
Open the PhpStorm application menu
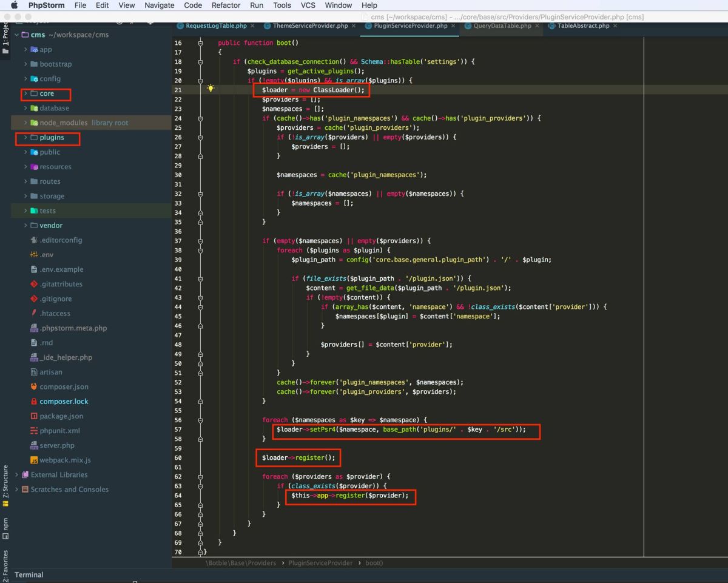point(48,5)
